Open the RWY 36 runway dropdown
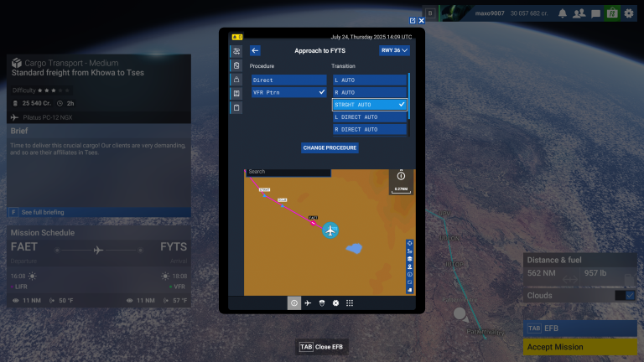The image size is (644, 362). [x=394, y=50]
